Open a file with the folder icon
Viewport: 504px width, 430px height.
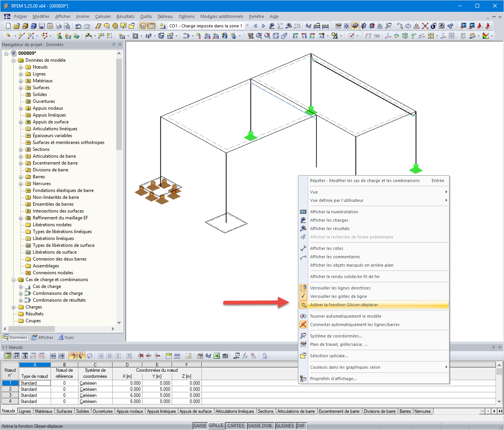(16, 26)
